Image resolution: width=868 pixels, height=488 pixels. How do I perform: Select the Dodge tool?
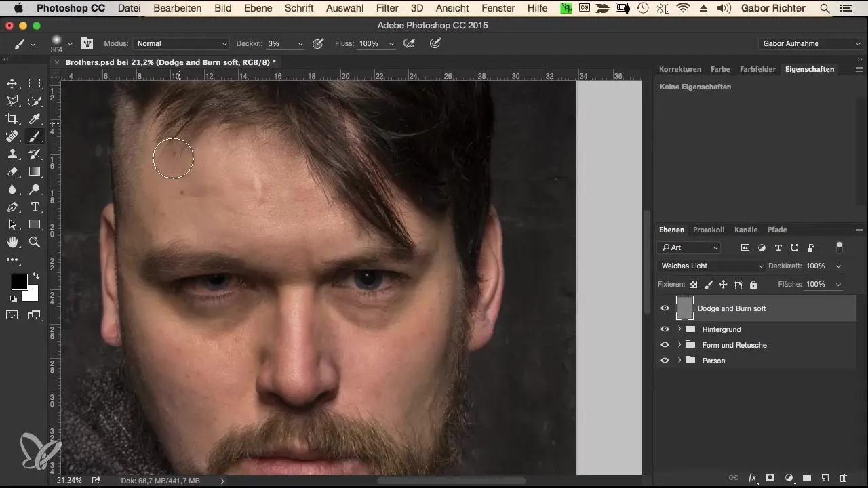pyautogui.click(x=35, y=189)
